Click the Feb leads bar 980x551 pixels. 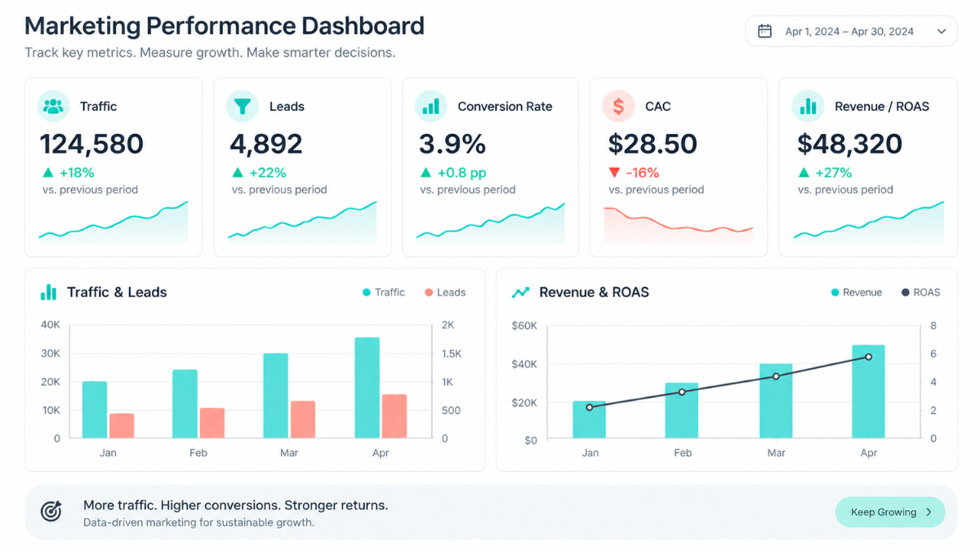tap(212, 423)
